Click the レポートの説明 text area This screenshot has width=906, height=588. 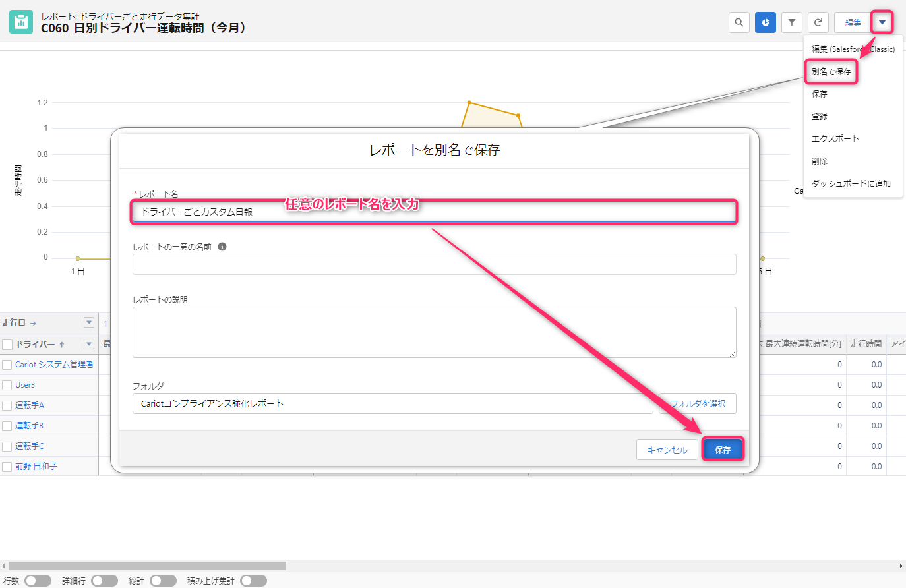434,332
